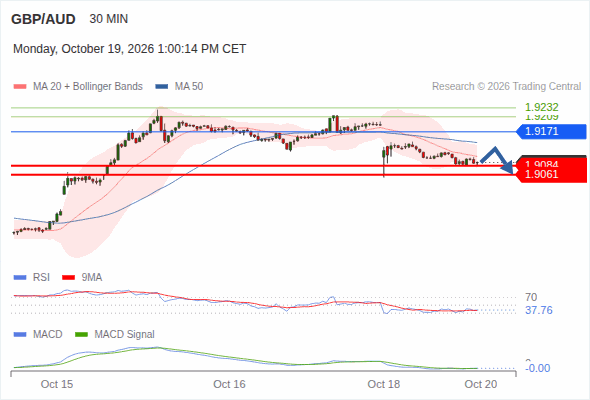Click the RSI legend label

click(41, 278)
